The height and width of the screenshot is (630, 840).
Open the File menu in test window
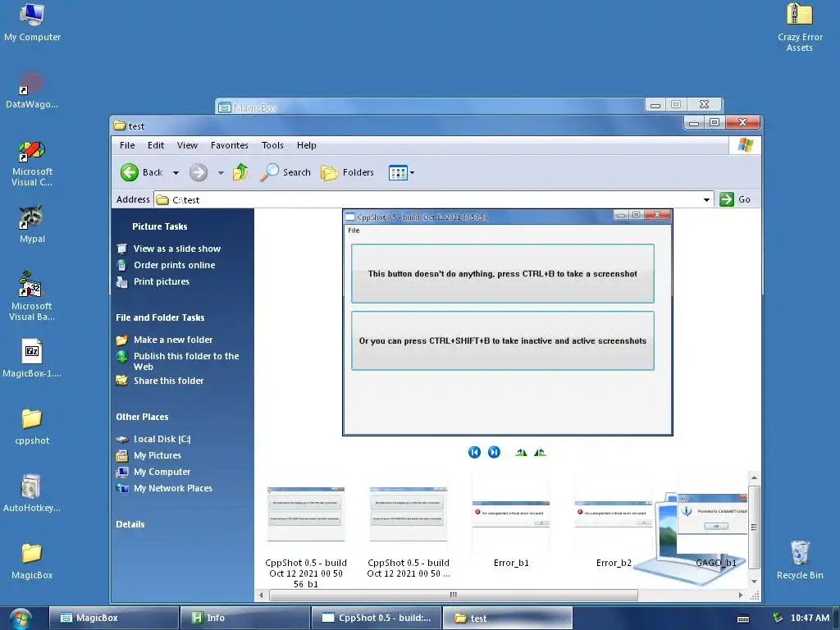coord(127,145)
